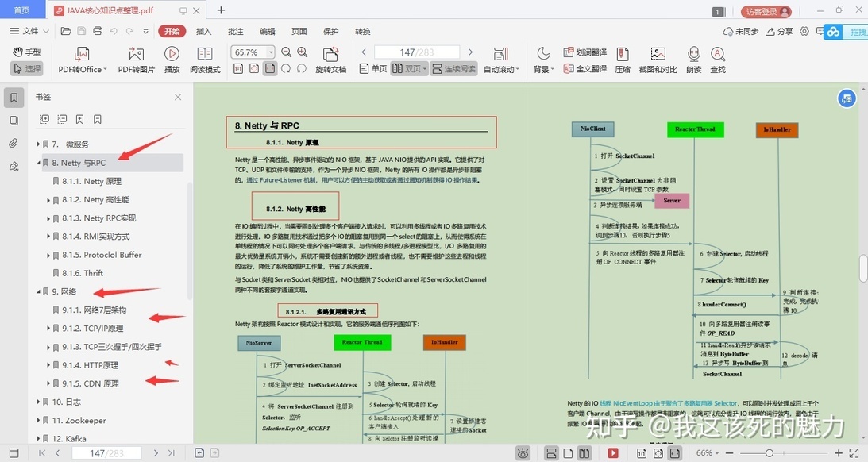Toggle continuous reading (连续阅读)
868x462 pixels.
coord(454,68)
